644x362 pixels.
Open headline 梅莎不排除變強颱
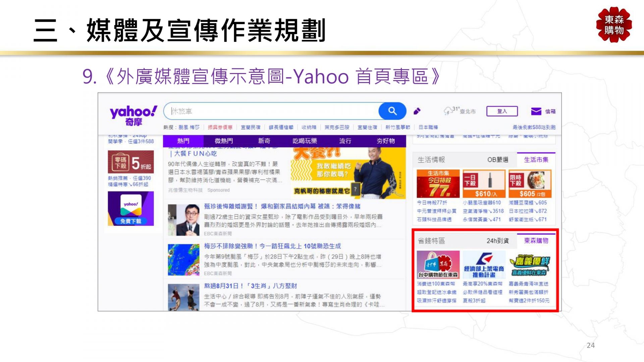(x=272, y=246)
